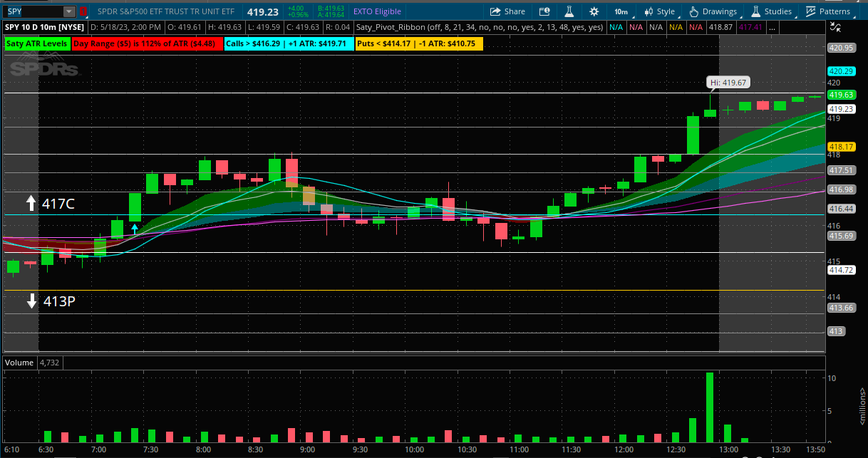Click the cyan up-arrow signal near 7:20
The width and height of the screenshot is (868, 458).
(x=135, y=229)
